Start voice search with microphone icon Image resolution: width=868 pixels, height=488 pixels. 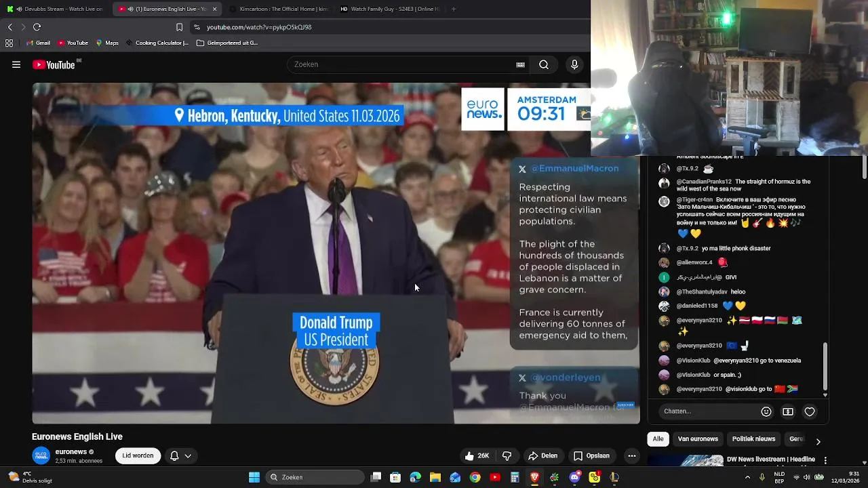574,64
